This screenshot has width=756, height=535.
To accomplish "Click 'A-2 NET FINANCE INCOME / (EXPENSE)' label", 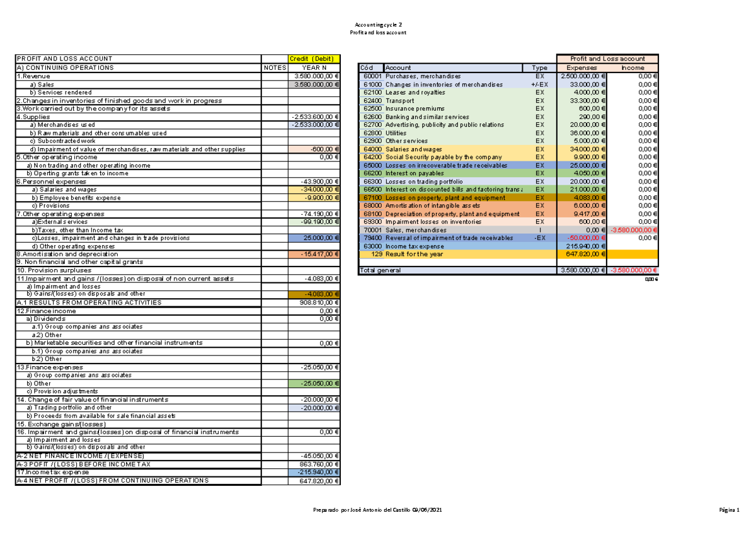I will click(x=80, y=456).
